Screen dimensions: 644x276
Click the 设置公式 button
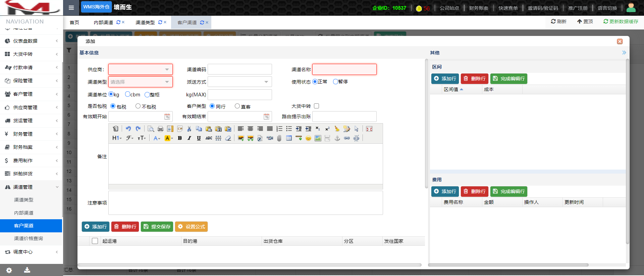[191, 227]
